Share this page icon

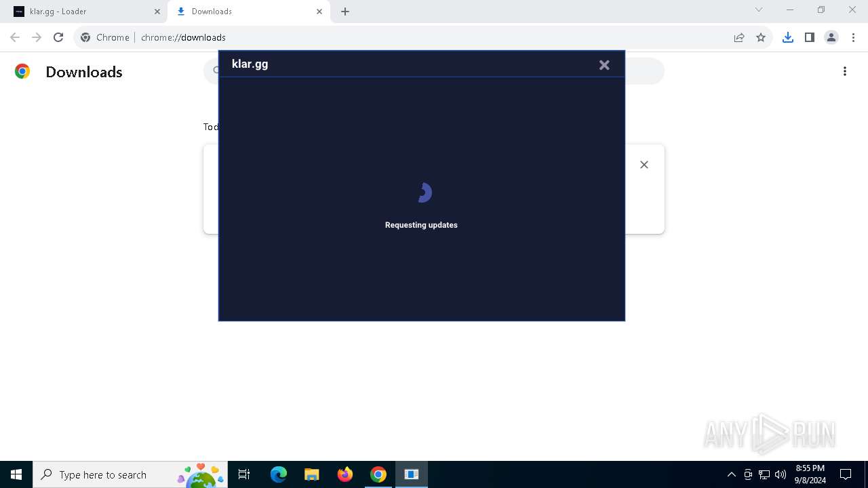click(x=739, y=37)
